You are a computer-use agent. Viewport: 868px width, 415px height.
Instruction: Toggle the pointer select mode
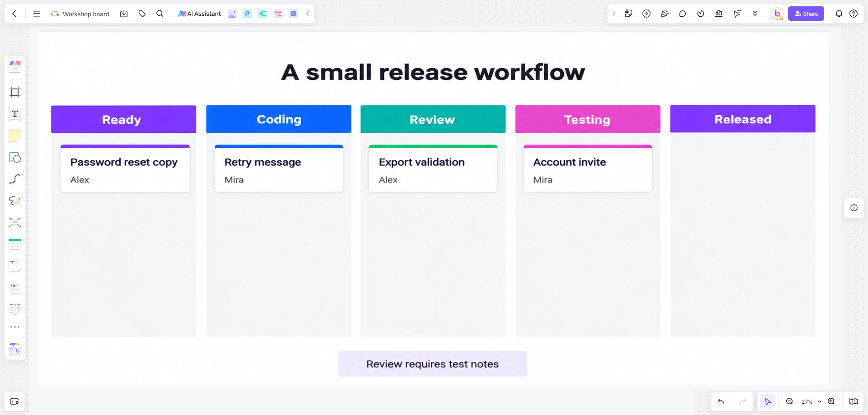pos(768,401)
